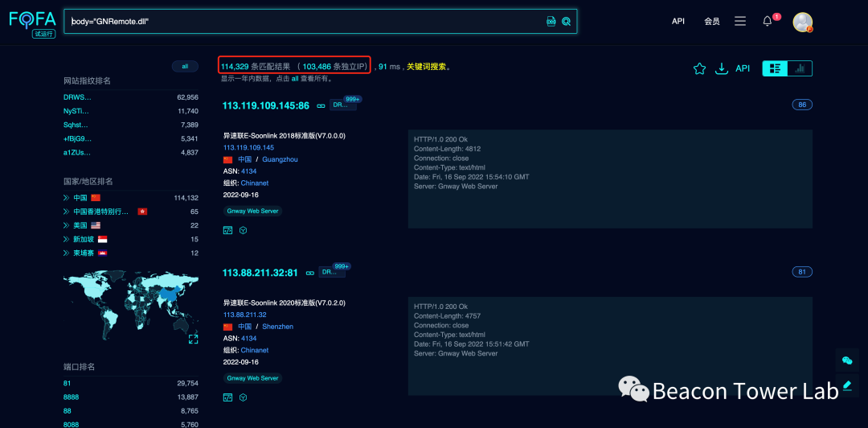Click the 'all' filter pill
The image size is (868, 428).
(185, 67)
